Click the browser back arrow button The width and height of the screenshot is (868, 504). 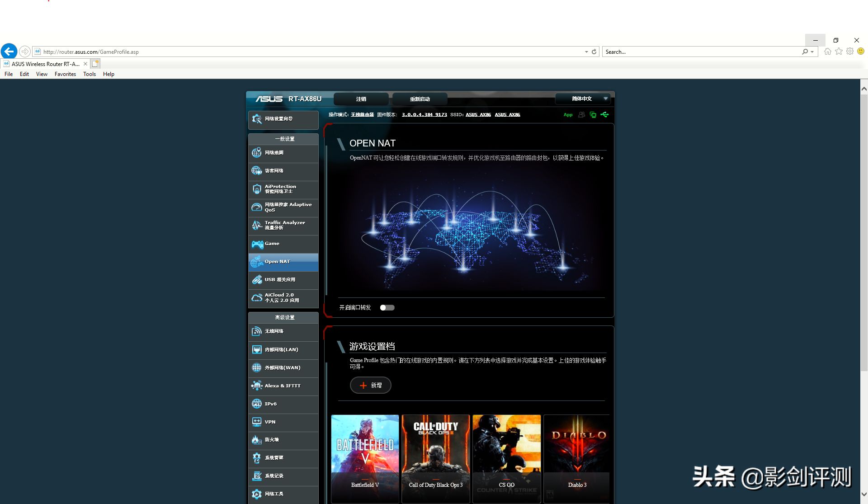(9, 52)
